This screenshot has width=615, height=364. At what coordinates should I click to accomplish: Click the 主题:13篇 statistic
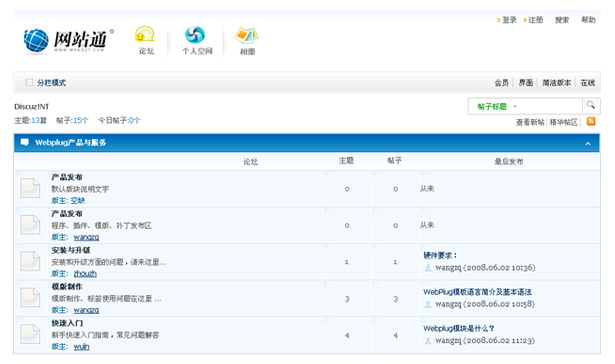click(30, 120)
